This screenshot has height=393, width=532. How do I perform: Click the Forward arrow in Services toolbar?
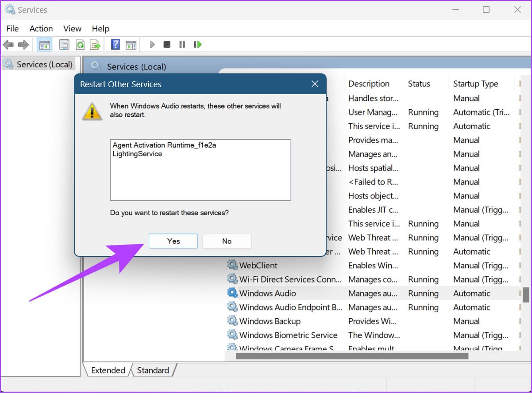(23, 45)
